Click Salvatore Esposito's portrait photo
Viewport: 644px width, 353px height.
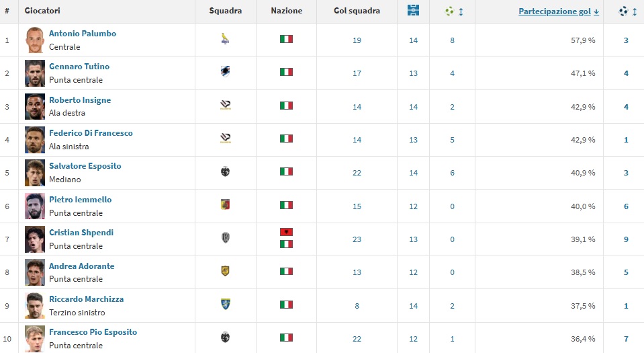click(35, 172)
